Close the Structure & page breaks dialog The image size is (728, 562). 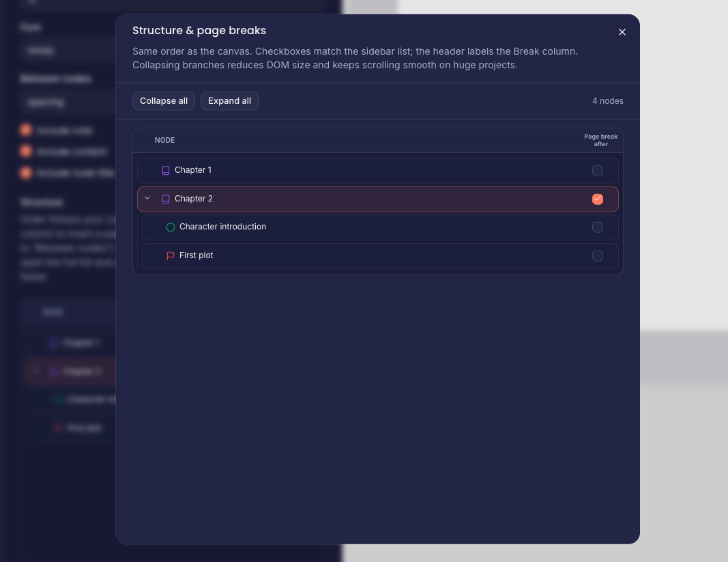point(622,32)
